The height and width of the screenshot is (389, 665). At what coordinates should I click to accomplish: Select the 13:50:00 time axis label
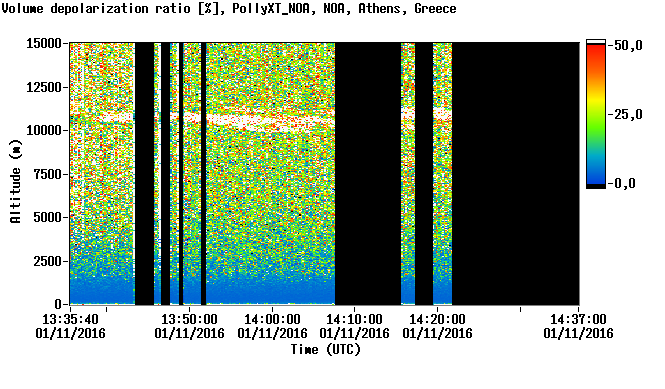point(189,326)
